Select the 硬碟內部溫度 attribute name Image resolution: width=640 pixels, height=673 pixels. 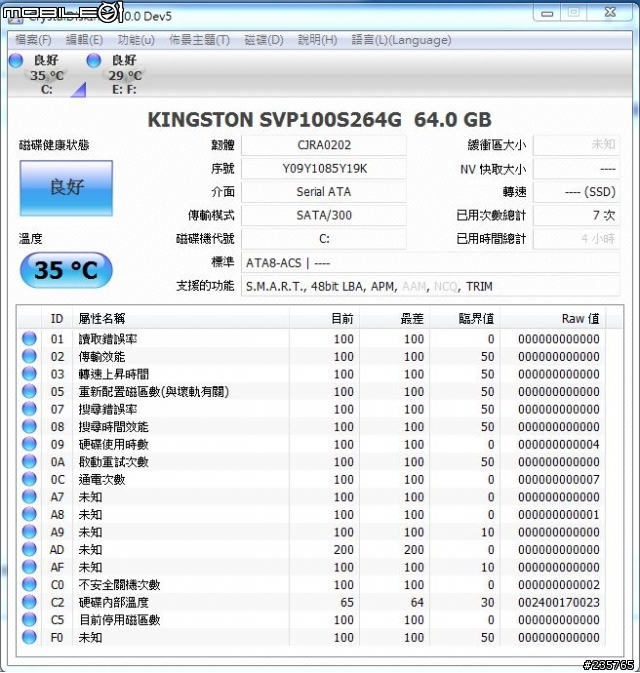tap(114, 602)
